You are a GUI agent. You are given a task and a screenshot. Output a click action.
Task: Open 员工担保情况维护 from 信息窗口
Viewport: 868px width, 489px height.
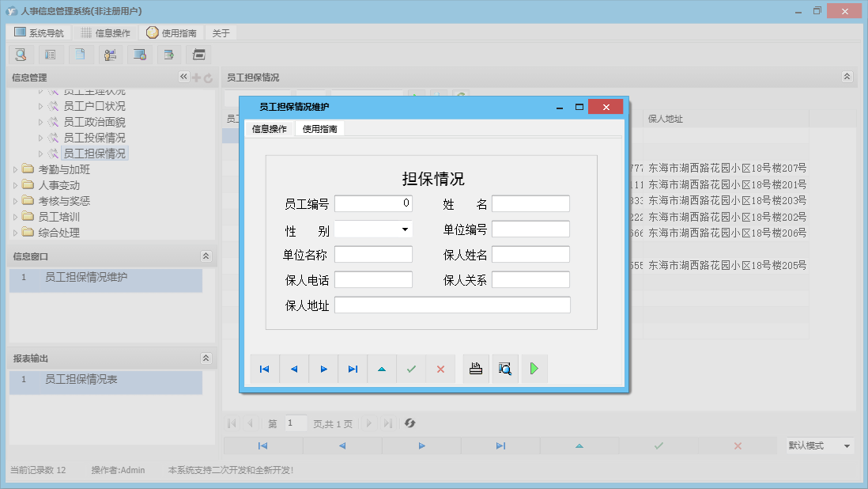tap(88, 280)
